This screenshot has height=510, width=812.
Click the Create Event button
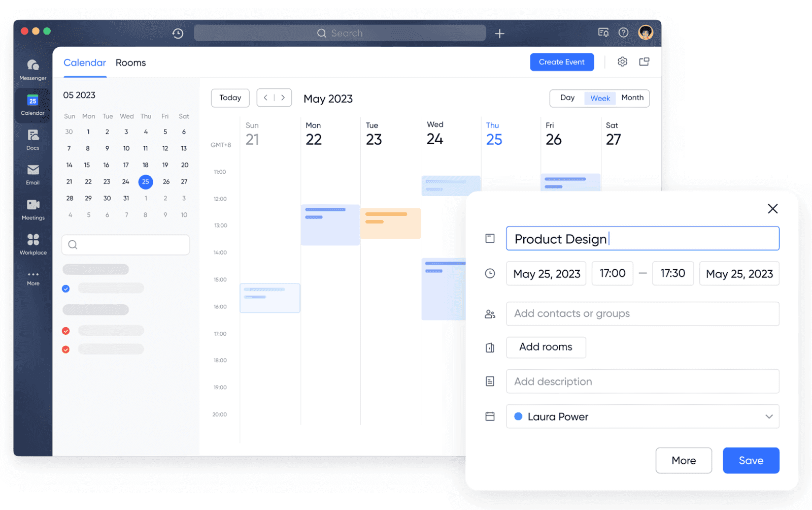point(562,61)
